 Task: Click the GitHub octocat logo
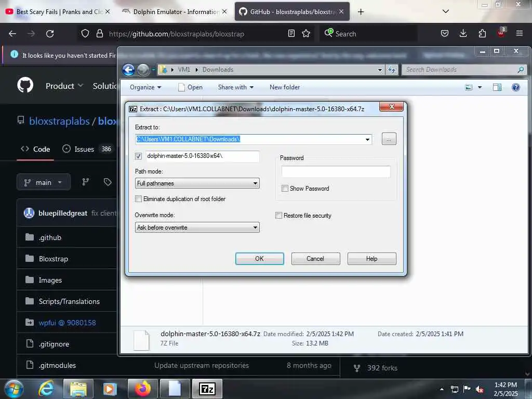[x=25, y=85]
